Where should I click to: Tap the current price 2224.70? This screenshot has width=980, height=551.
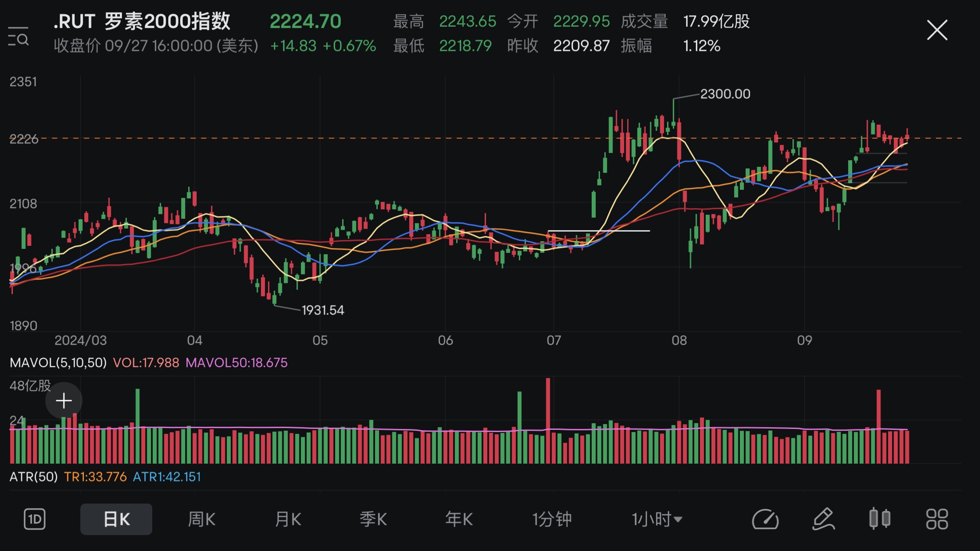[x=305, y=21]
